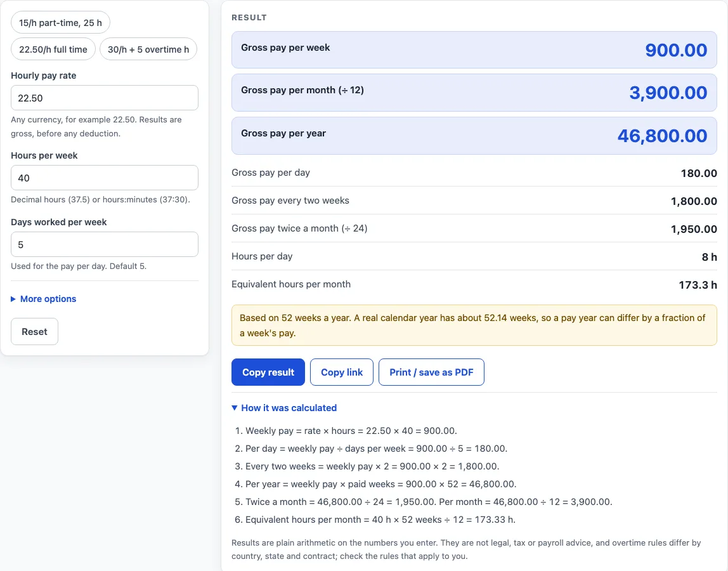Click the 52 weeks a year notice
The image size is (728, 571).
click(x=474, y=325)
